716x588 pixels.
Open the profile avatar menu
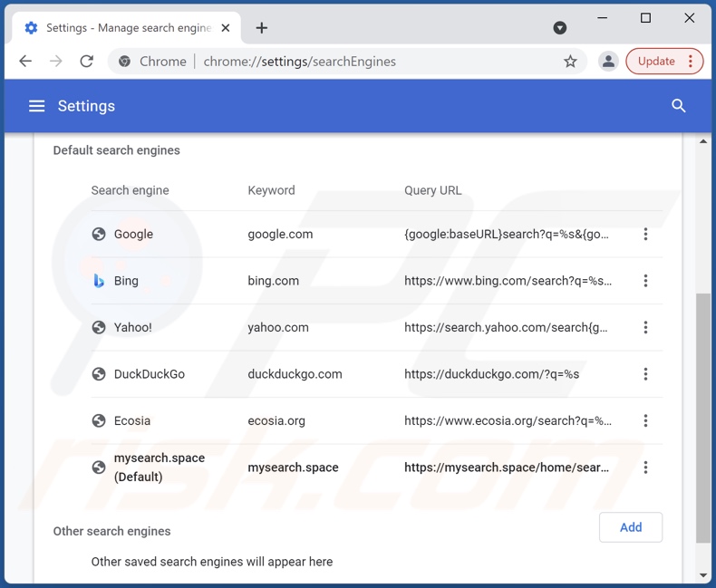click(x=608, y=62)
